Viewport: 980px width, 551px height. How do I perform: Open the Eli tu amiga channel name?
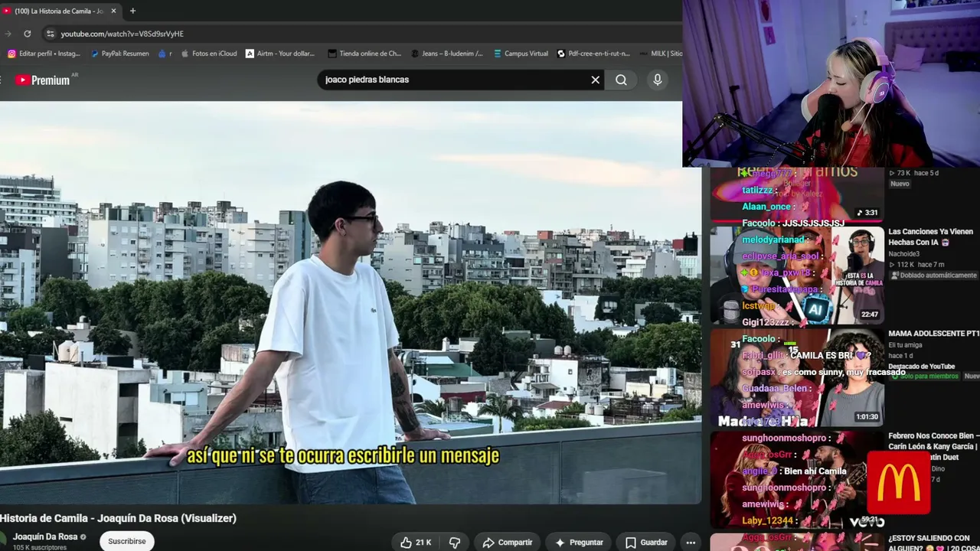pyautogui.click(x=905, y=345)
